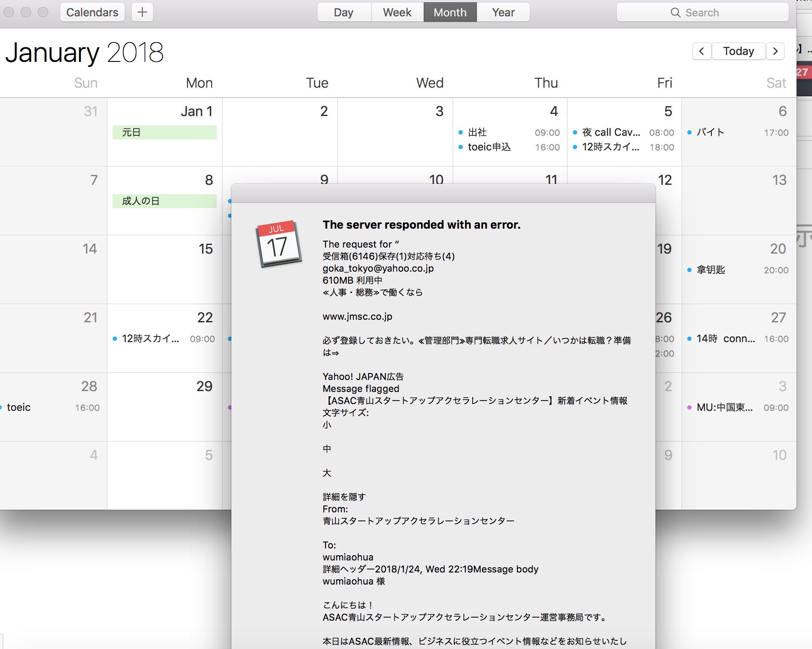Select Year view
812x649 pixels.
click(x=503, y=12)
